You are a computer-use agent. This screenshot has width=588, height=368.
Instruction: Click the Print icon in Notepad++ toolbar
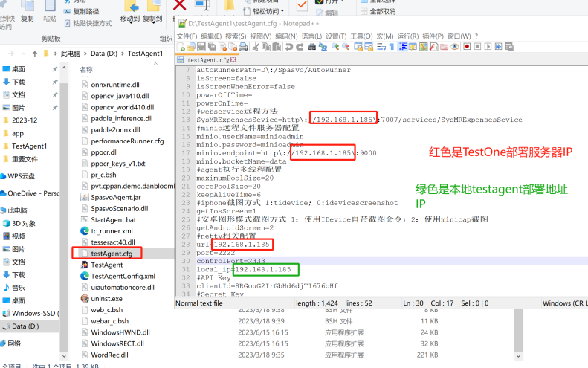[242, 47]
